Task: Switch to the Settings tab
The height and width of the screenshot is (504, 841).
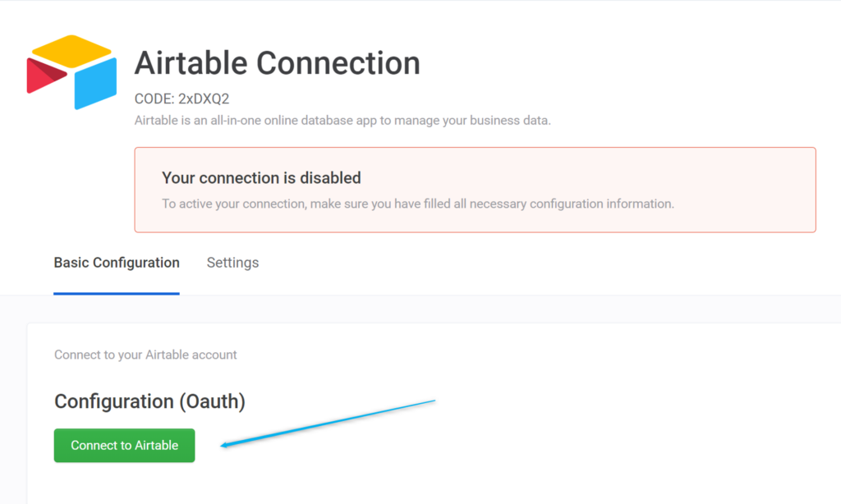Action: pyautogui.click(x=232, y=263)
